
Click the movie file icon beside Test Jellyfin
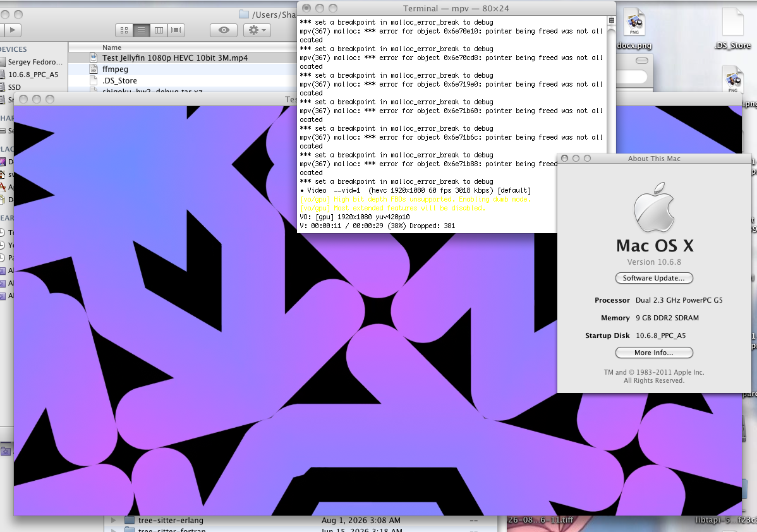[94, 57]
